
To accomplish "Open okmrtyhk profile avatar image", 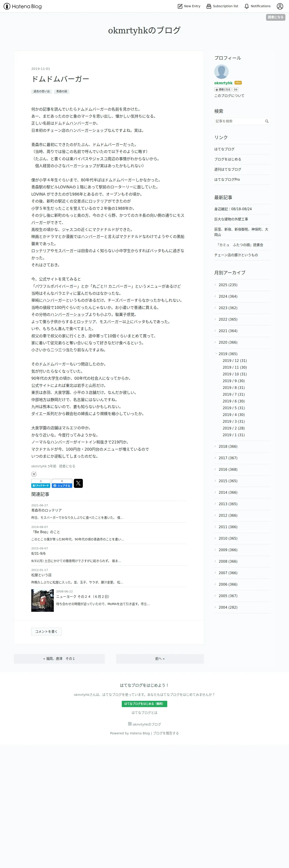I will pos(221,71).
